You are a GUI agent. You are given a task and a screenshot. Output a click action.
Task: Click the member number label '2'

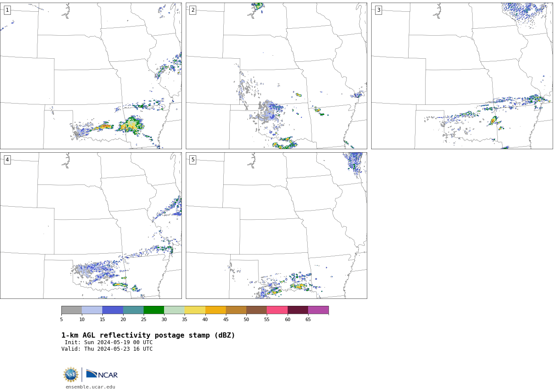[193, 10]
